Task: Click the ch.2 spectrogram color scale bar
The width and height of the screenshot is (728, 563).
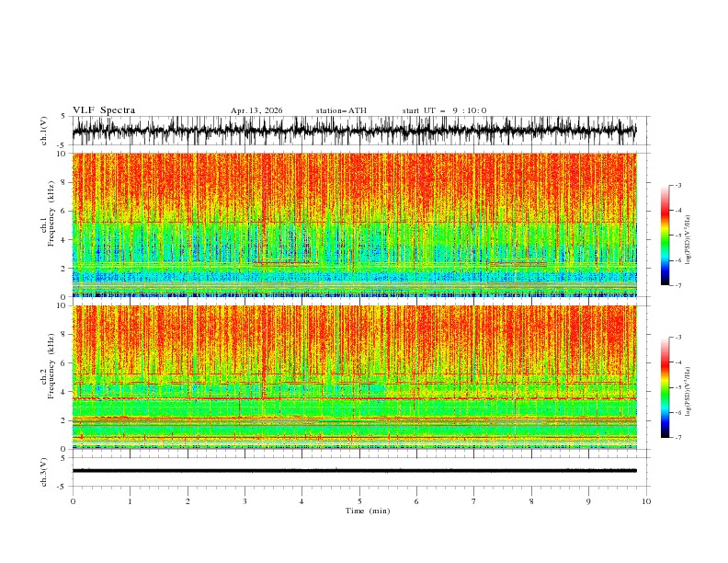Action: pyautogui.click(x=665, y=387)
